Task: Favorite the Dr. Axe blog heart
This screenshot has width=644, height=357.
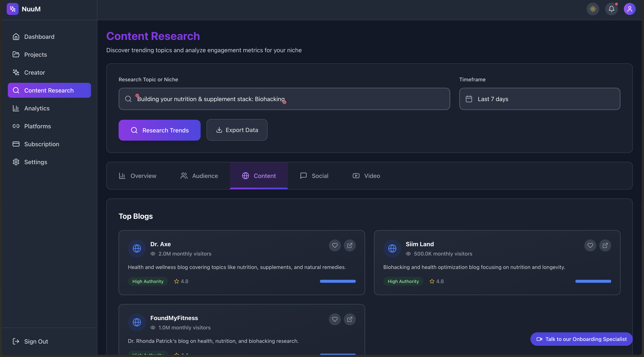Action: click(x=334, y=245)
